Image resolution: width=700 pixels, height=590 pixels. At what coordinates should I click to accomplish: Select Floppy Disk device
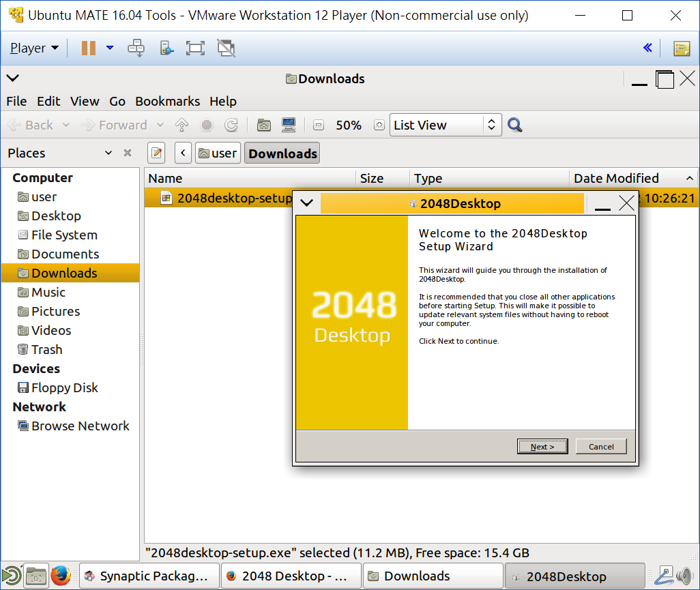[70, 388]
